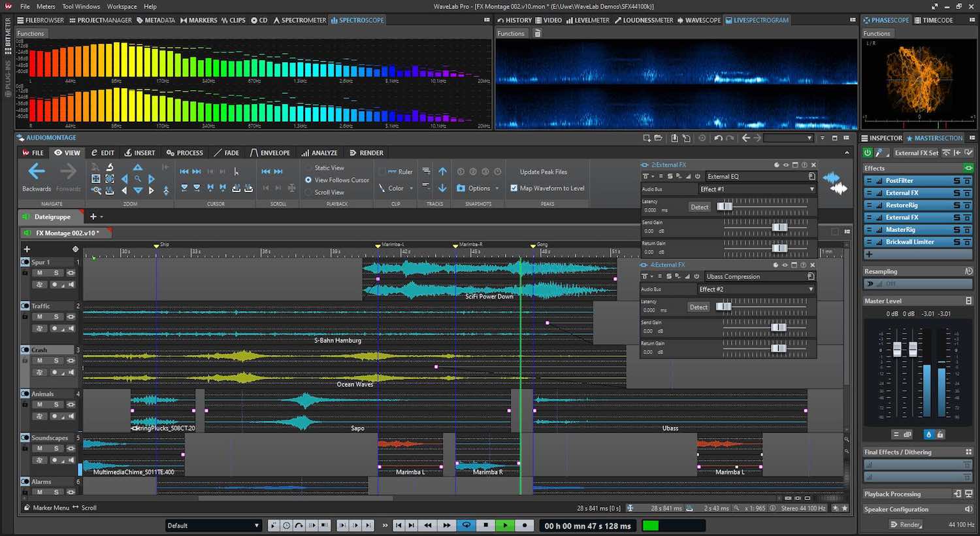Stop playback using the stop button
The image size is (980, 536).
coord(485,526)
